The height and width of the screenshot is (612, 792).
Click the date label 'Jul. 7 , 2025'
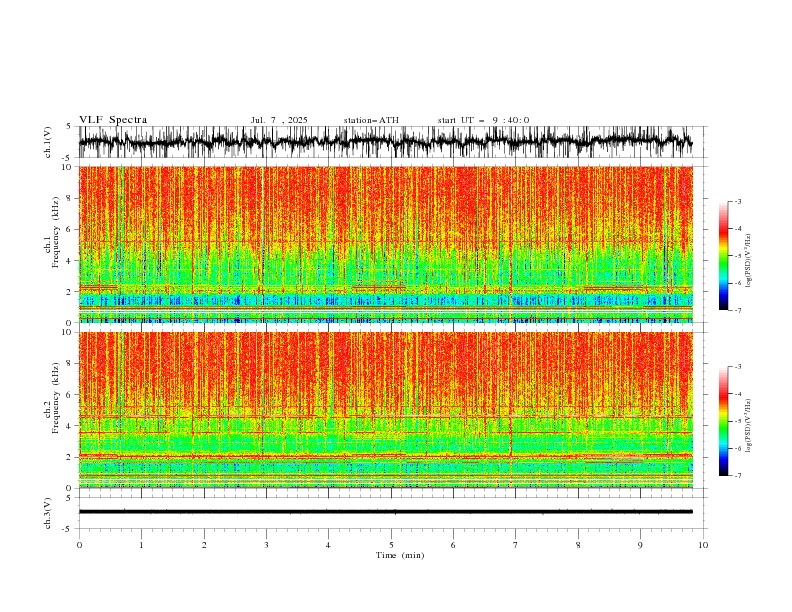pos(279,120)
